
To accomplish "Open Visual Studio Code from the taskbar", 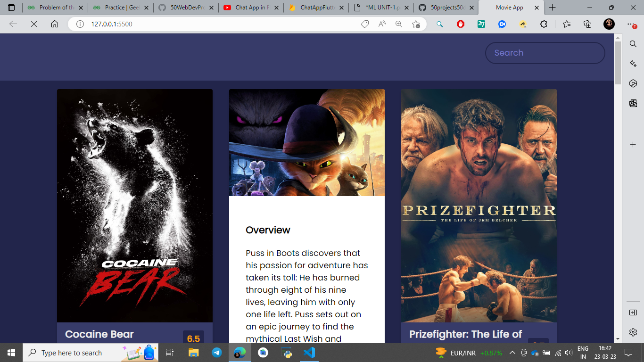I will 309,353.
